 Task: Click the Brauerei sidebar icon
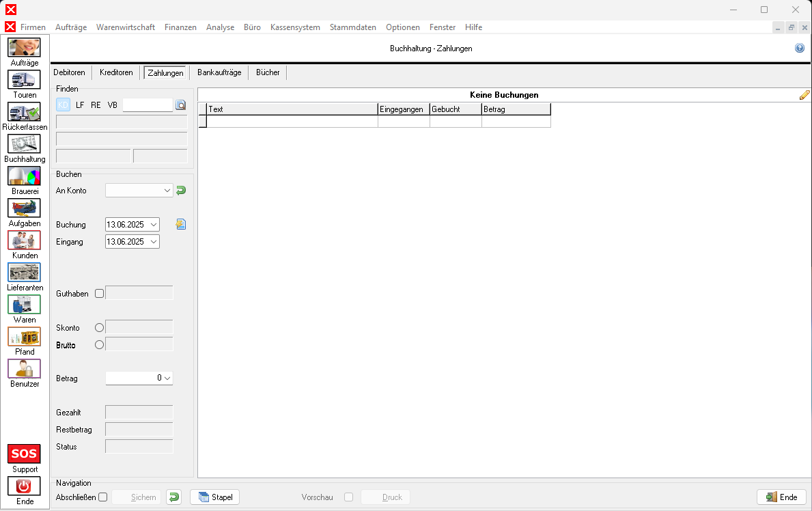click(x=24, y=176)
